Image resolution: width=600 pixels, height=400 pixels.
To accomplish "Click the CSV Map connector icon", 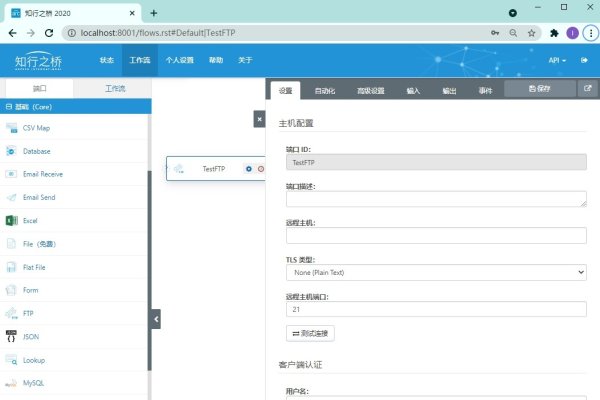I will (x=11, y=128).
